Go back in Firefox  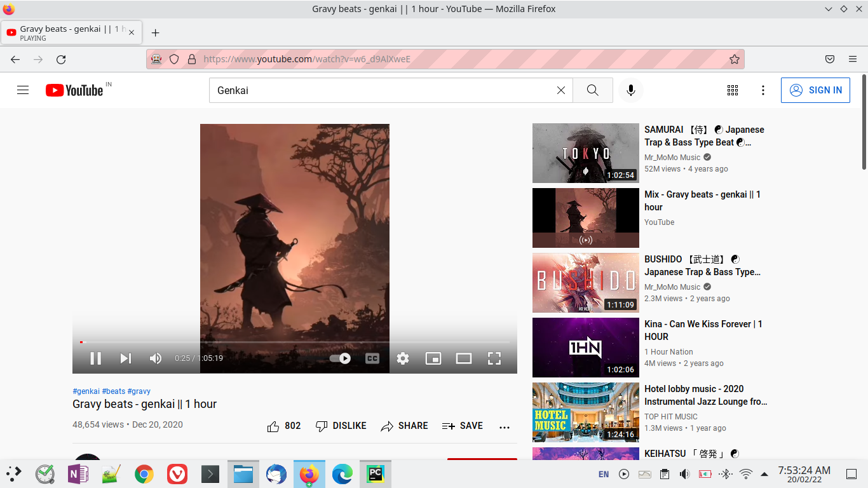[x=15, y=59]
